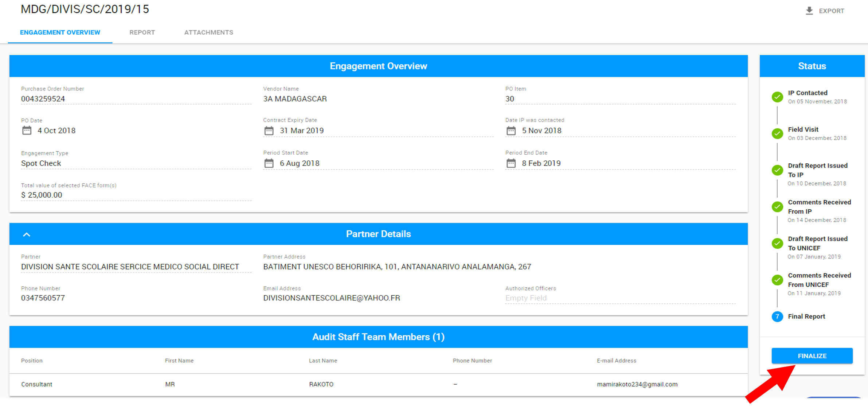The image size is (868, 408).
Task: Click the Authorized Officers empty field
Action: [526, 298]
